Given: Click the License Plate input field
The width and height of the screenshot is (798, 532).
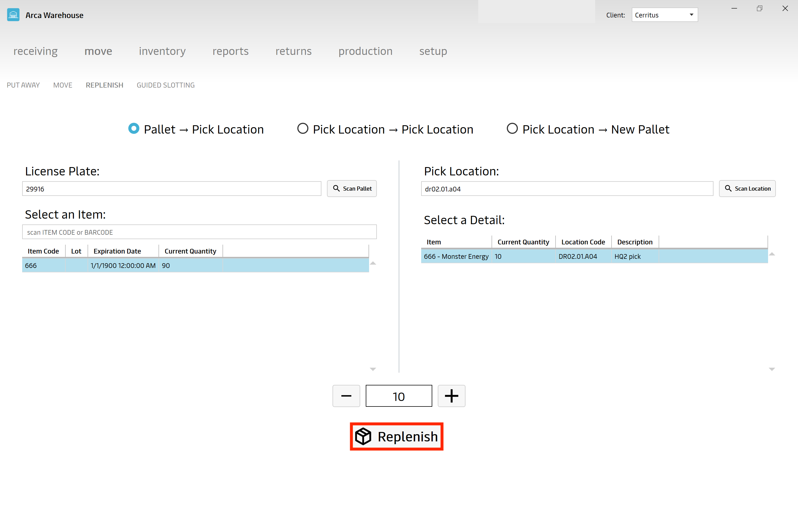Looking at the screenshot, I should [x=172, y=189].
